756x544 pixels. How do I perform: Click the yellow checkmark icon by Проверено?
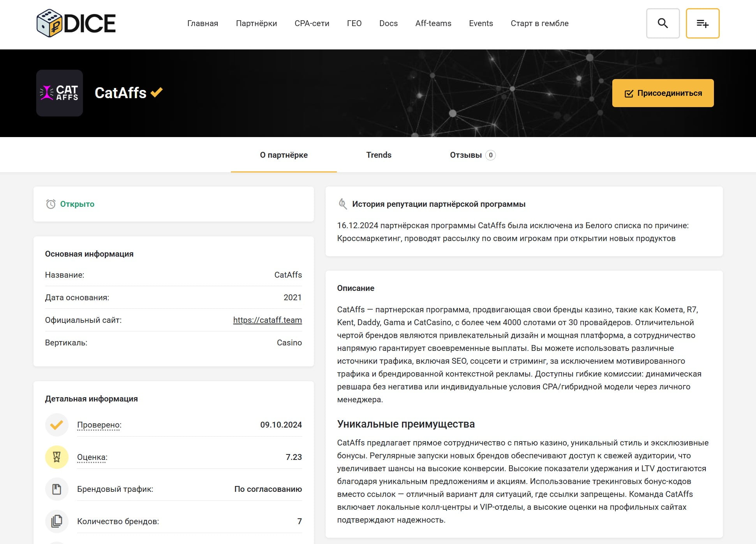point(57,425)
